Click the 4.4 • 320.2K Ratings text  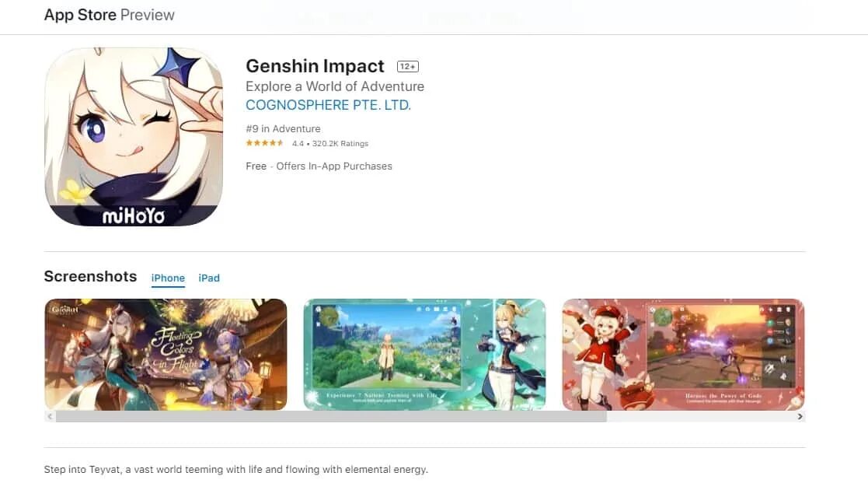[x=330, y=143]
